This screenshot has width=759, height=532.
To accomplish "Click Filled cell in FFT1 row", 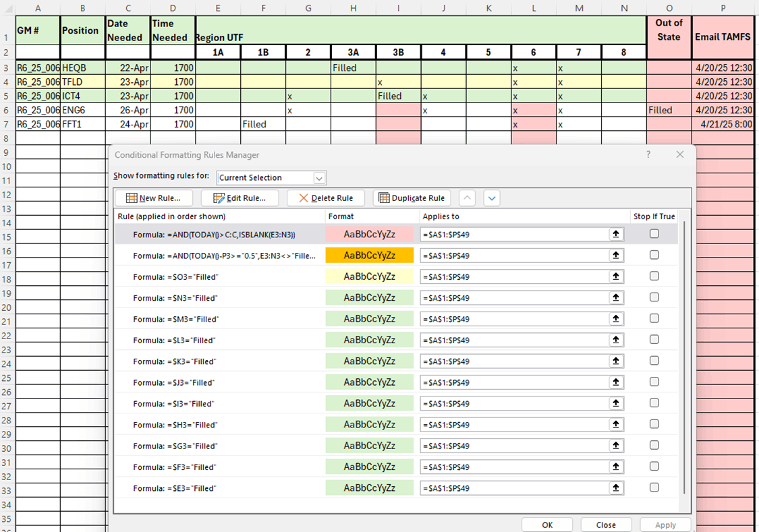I will tap(263, 124).
